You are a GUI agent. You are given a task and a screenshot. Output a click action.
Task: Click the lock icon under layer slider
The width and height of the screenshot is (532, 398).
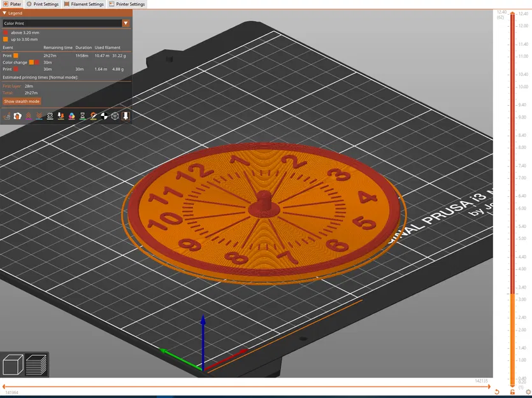click(x=512, y=392)
